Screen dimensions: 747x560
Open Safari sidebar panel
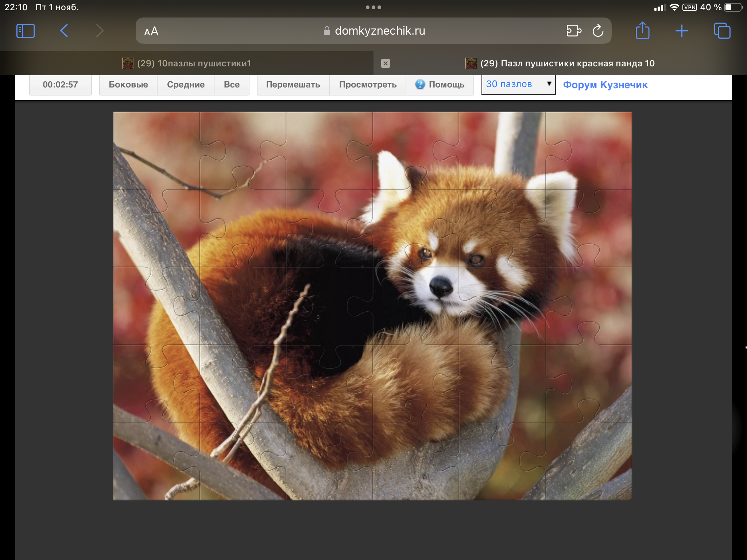click(26, 31)
